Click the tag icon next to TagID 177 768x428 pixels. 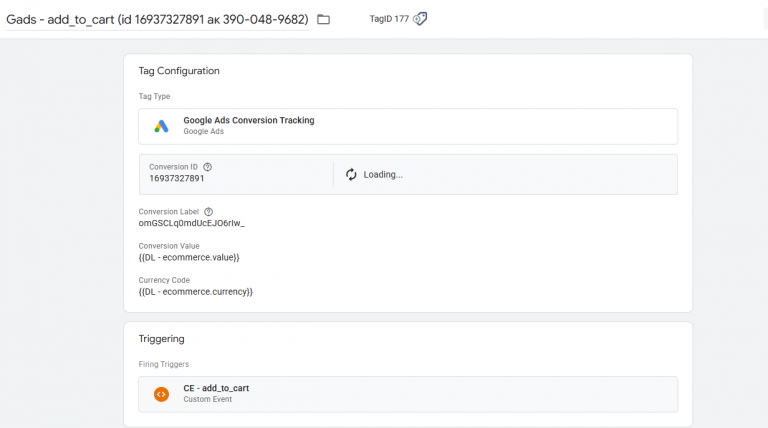[420, 19]
